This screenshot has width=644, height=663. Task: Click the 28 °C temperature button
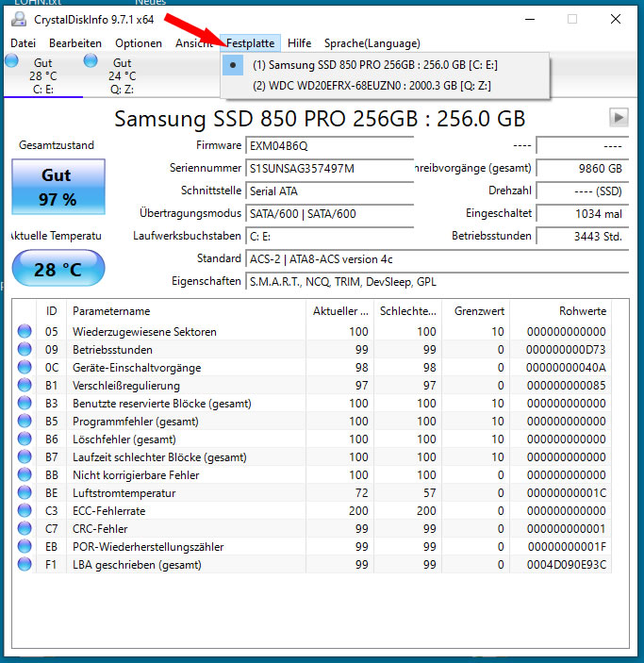(58, 270)
